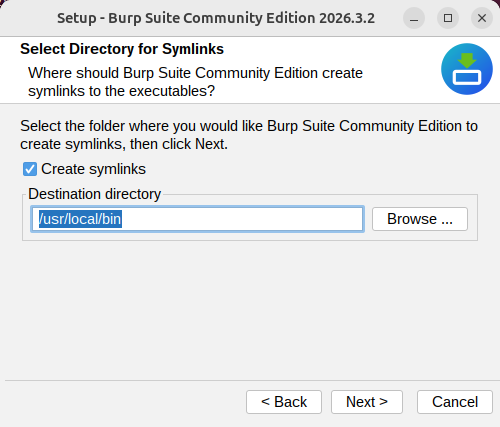Cancel the Burp Suite setup
500x427 pixels.
(x=455, y=402)
